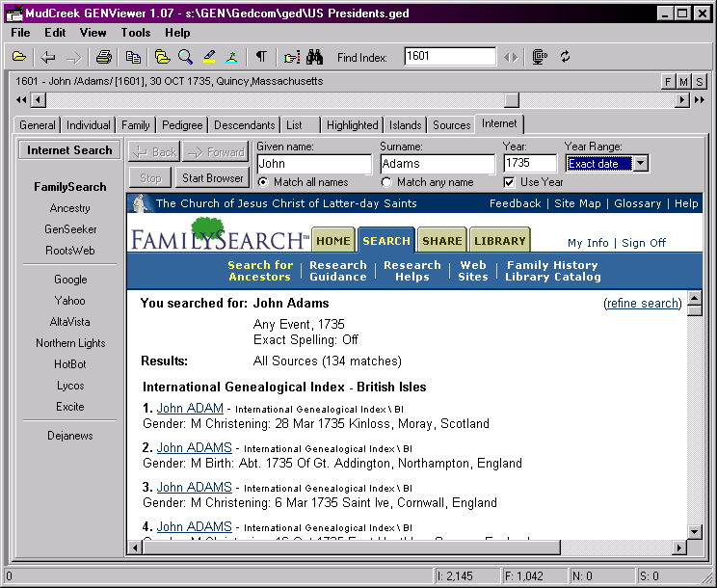Click the Surname input field
This screenshot has height=588, width=717.
pyautogui.click(x=437, y=164)
